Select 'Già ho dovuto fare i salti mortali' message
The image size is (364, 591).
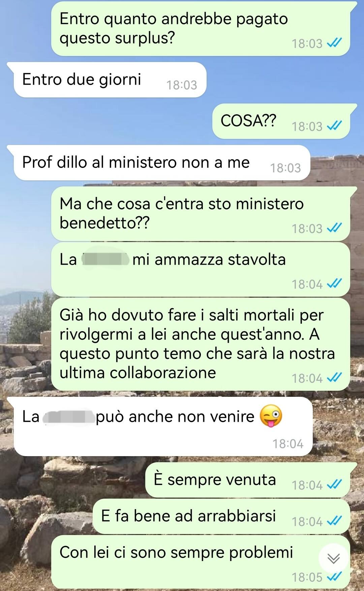(x=201, y=344)
